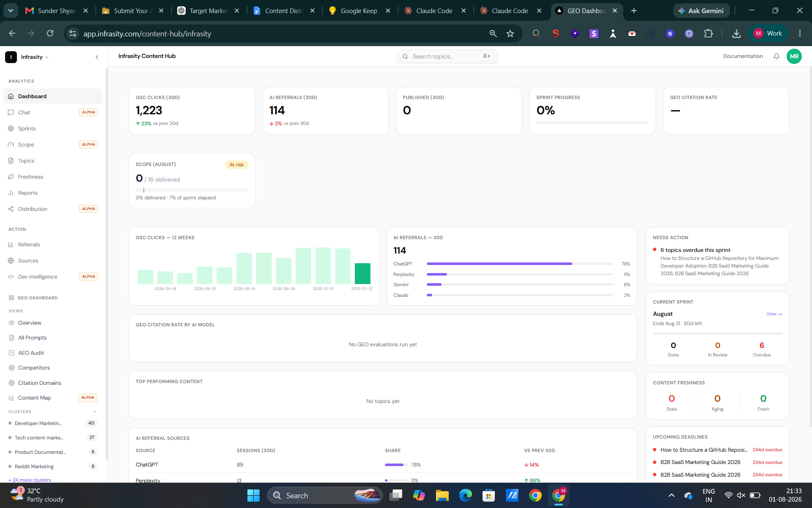The width and height of the screenshot is (812, 508).
Task: Open the Chrome tab search dropdown
Action: click(x=11, y=11)
